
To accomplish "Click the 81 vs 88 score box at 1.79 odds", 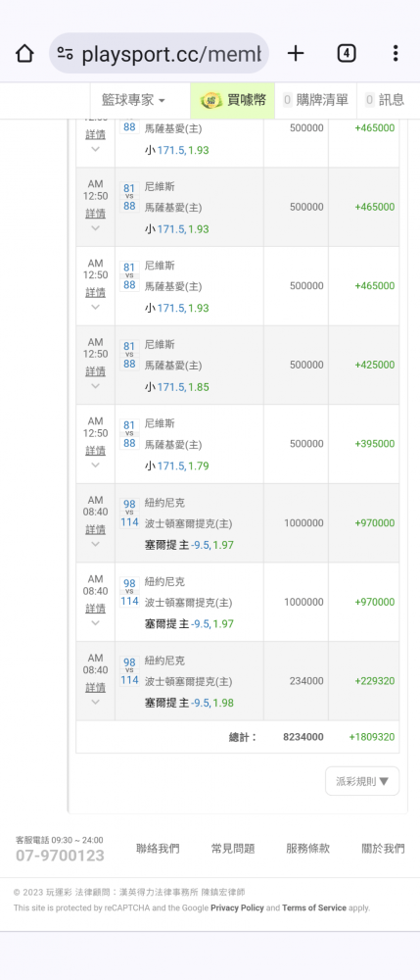I will 129,434.
